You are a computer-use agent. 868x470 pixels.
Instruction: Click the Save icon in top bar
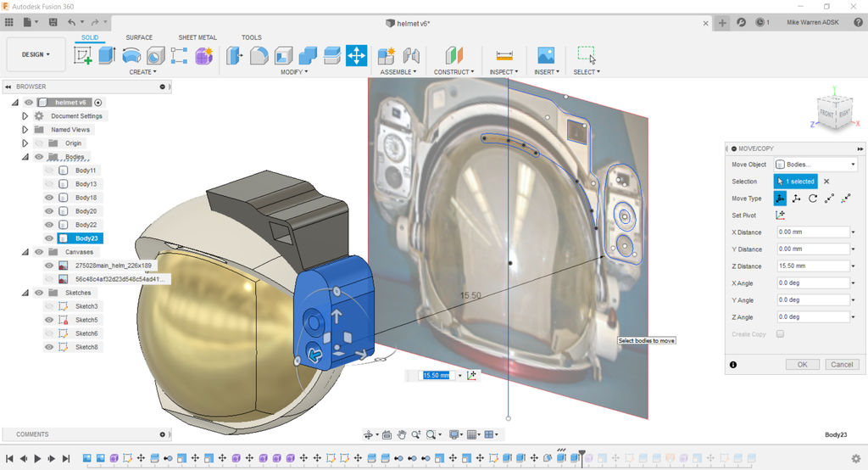click(53, 22)
